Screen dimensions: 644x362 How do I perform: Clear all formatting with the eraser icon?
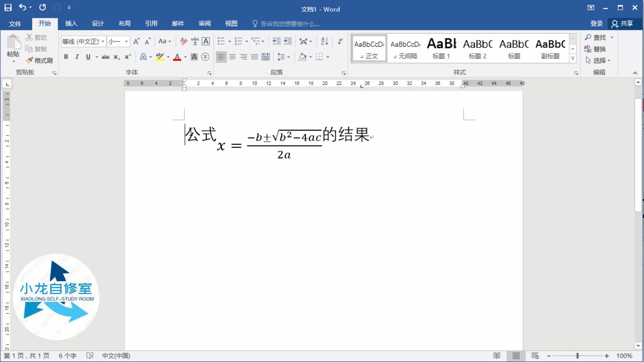183,41
